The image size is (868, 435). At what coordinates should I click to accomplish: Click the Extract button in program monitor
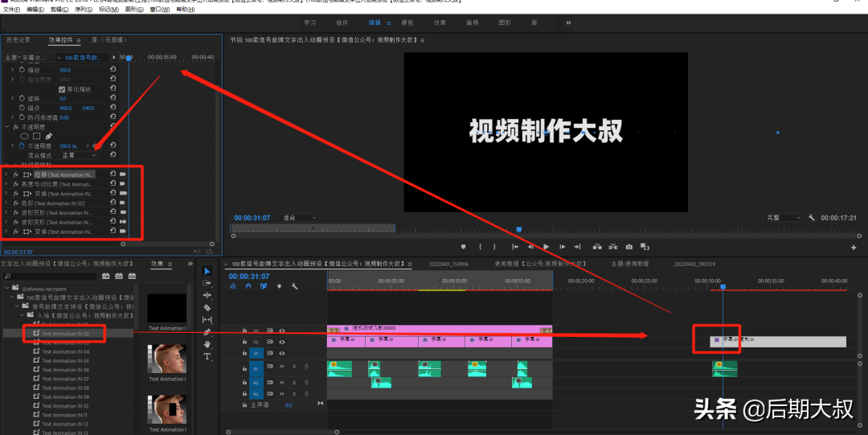coord(612,247)
